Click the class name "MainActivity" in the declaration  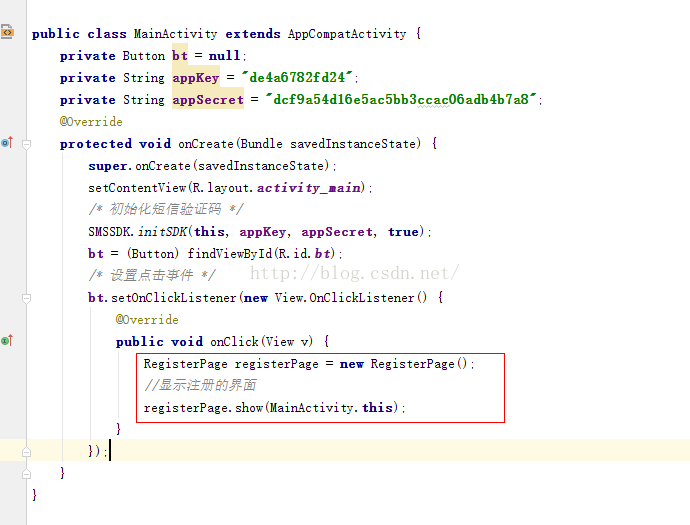tap(175, 34)
